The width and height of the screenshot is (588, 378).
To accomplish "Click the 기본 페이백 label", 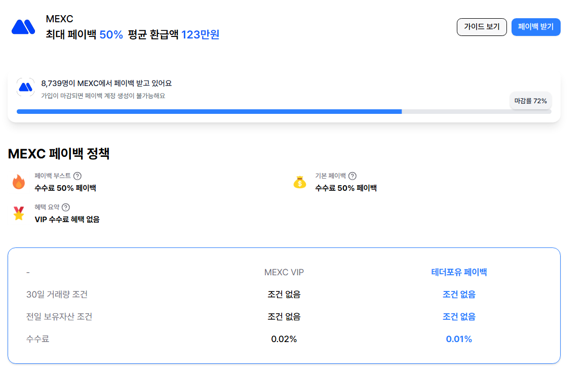I will [x=330, y=176].
